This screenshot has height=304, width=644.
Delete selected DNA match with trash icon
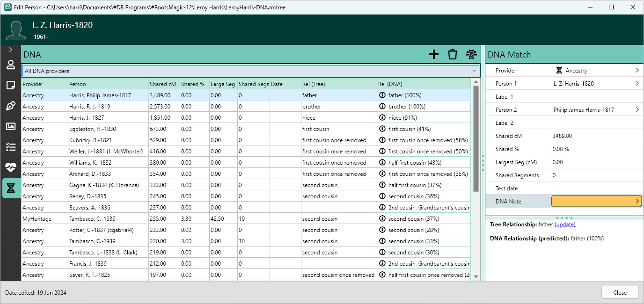(x=452, y=54)
